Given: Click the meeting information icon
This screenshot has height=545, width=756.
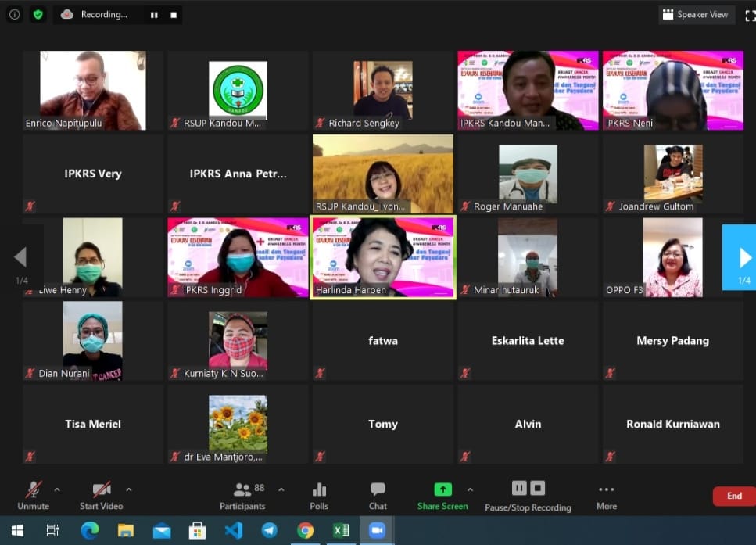Looking at the screenshot, I should (x=15, y=14).
